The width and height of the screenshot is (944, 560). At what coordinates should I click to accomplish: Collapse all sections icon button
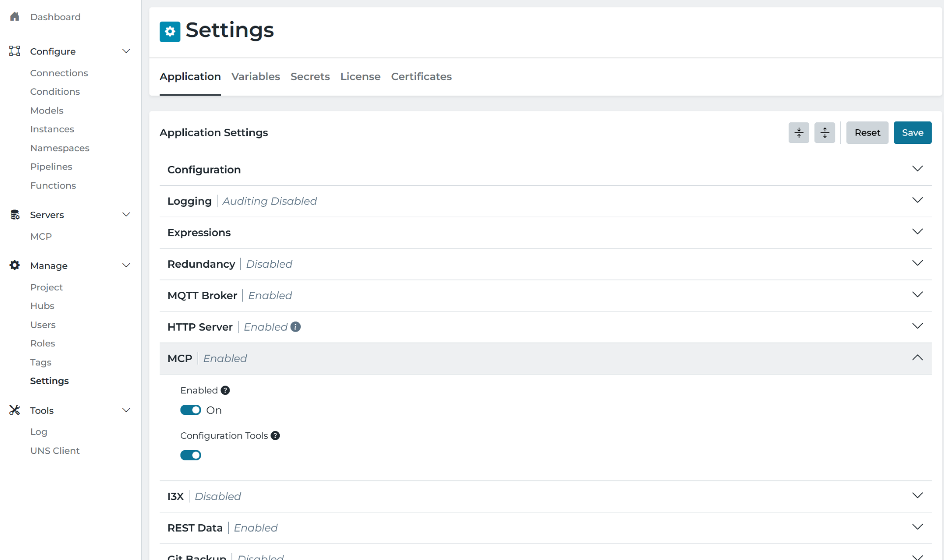point(799,133)
